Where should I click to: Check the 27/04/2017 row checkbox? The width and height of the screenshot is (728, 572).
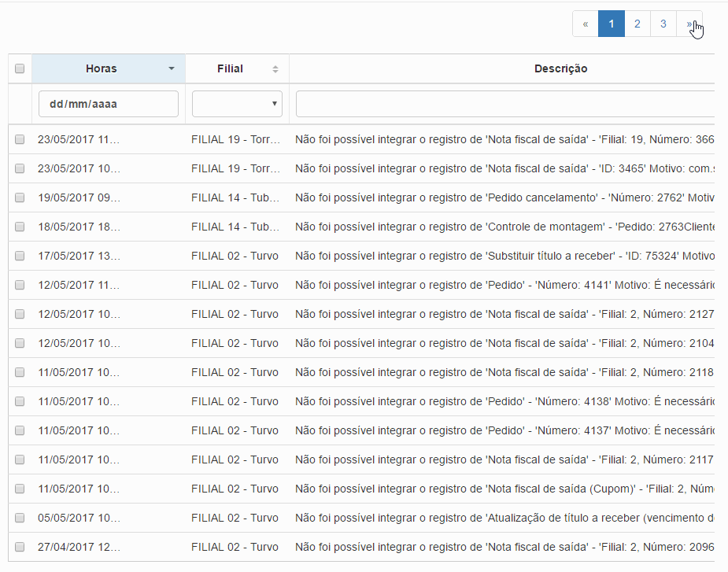[20, 547]
